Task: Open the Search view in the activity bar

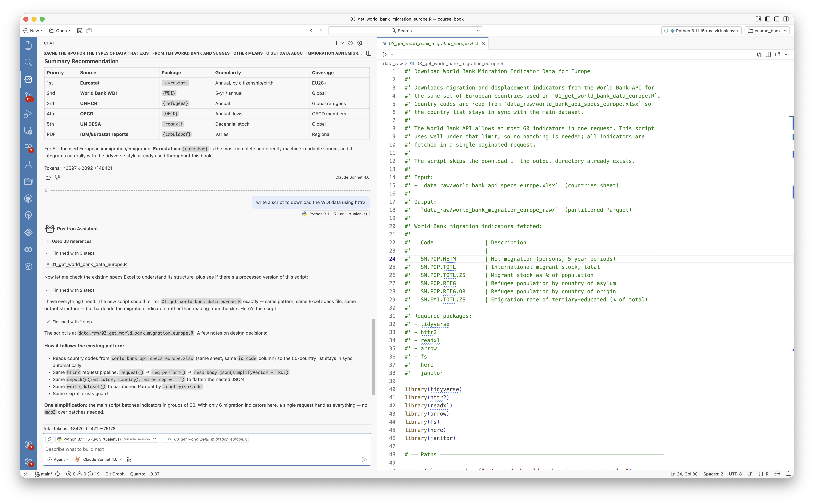Action: pos(28,62)
